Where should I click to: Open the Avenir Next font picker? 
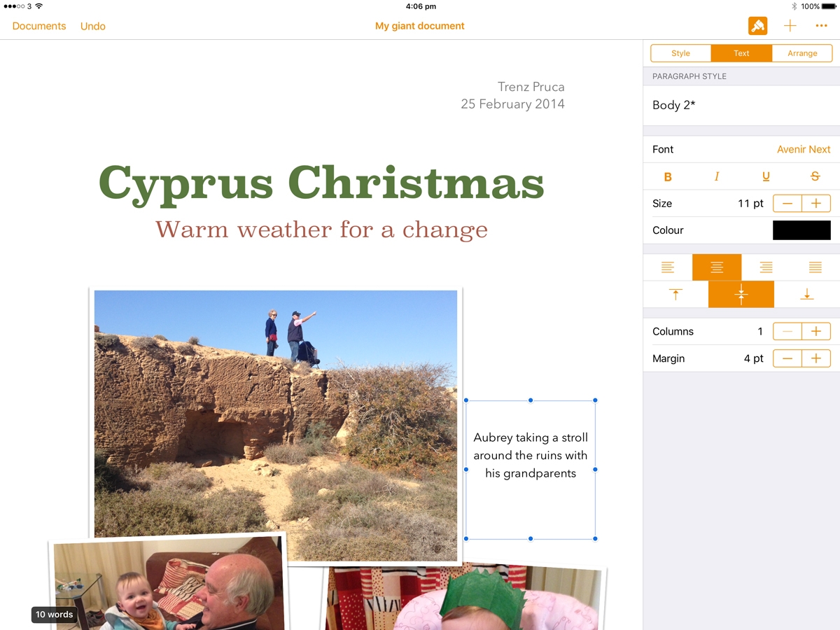pos(803,149)
